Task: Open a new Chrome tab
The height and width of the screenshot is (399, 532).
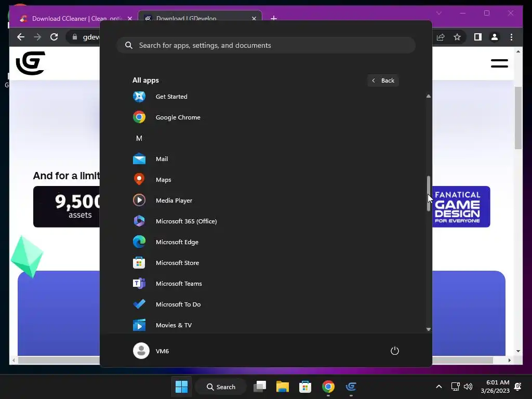Action: coord(274,18)
